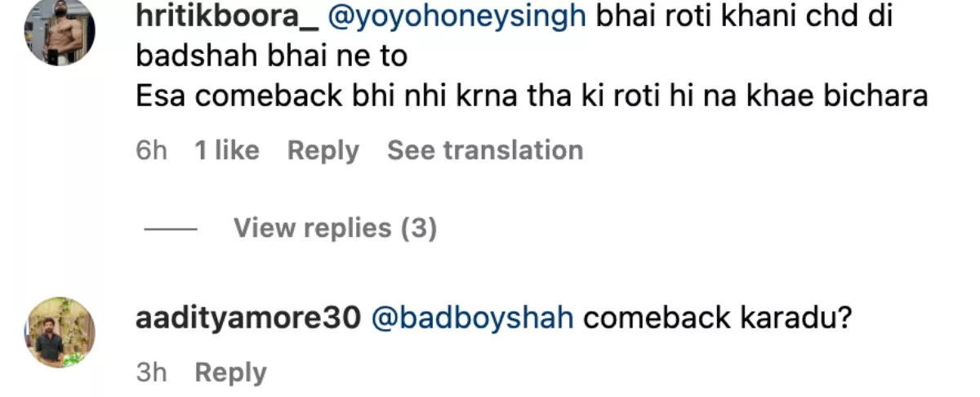Open the 3h timestamp

click(x=152, y=372)
